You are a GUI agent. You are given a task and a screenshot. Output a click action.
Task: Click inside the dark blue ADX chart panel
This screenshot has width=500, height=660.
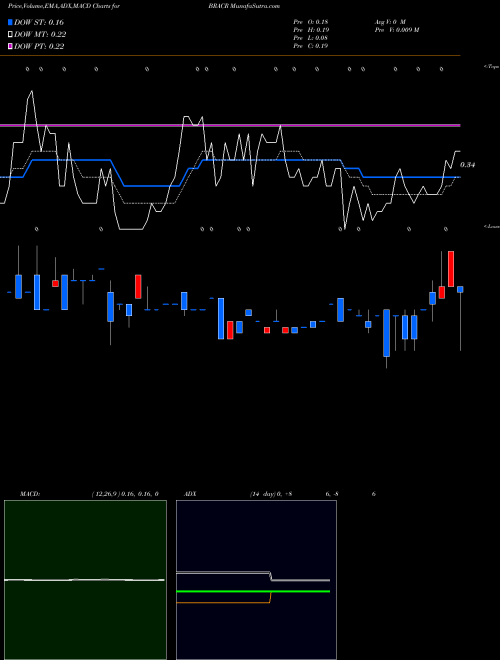pyautogui.click(x=256, y=580)
